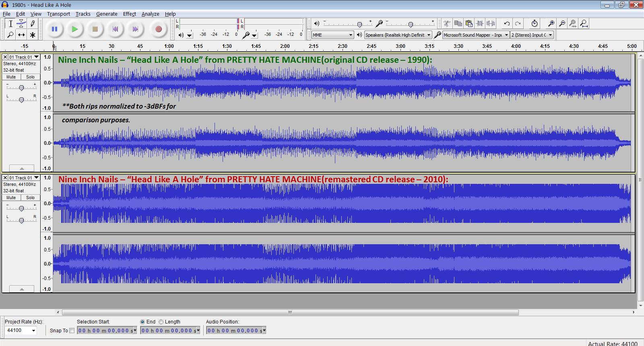Open the Analyze menu
The height and width of the screenshot is (346, 644).
pos(150,14)
